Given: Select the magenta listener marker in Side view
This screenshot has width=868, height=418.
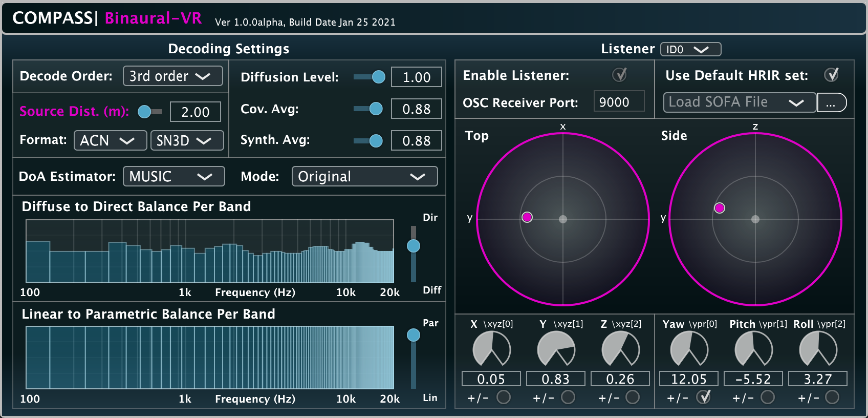Looking at the screenshot, I should coord(720,207).
